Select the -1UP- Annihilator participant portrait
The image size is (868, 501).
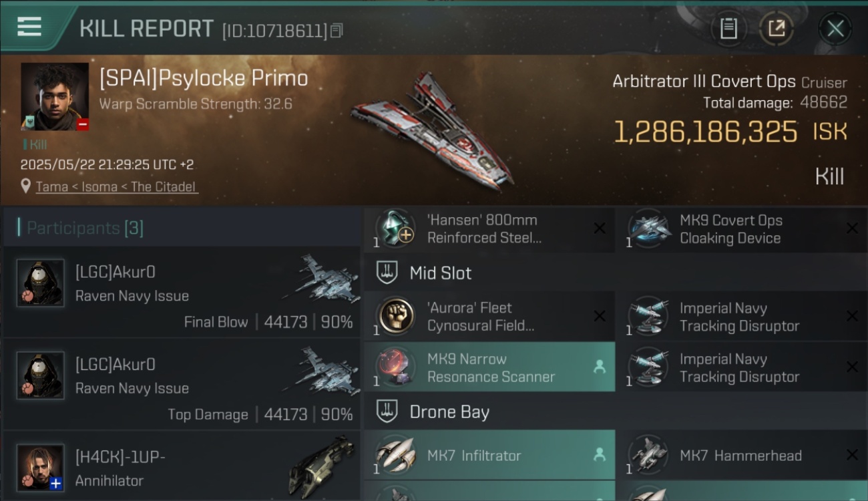coord(41,468)
